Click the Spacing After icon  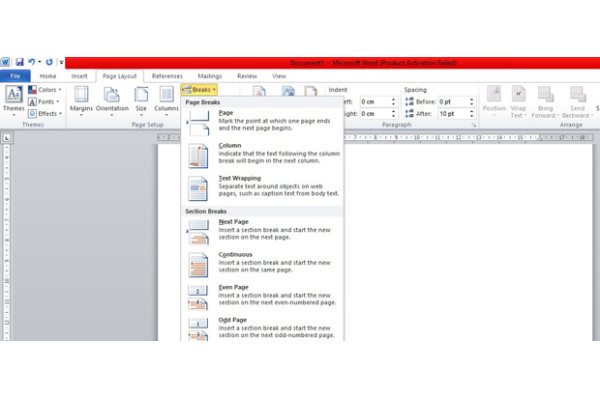409,114
